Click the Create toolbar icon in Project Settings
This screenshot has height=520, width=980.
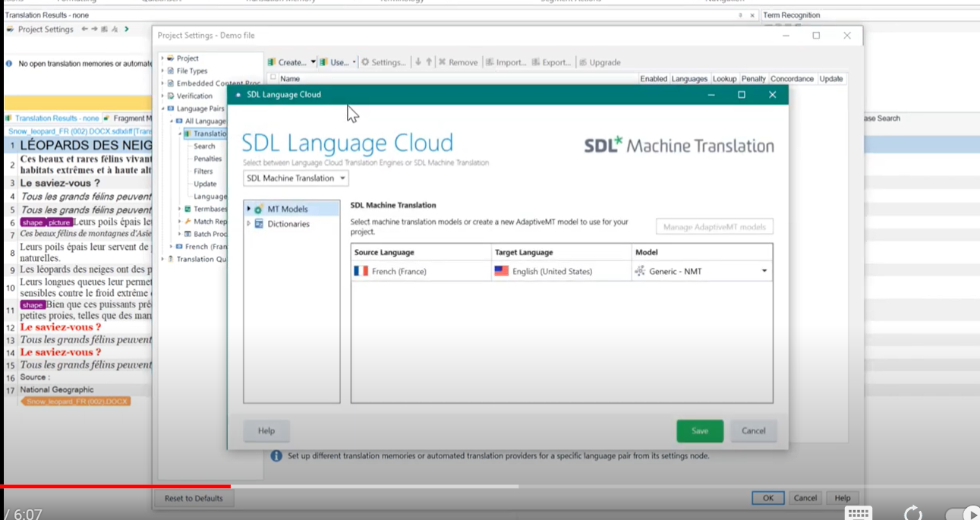(x=272, y=62)
